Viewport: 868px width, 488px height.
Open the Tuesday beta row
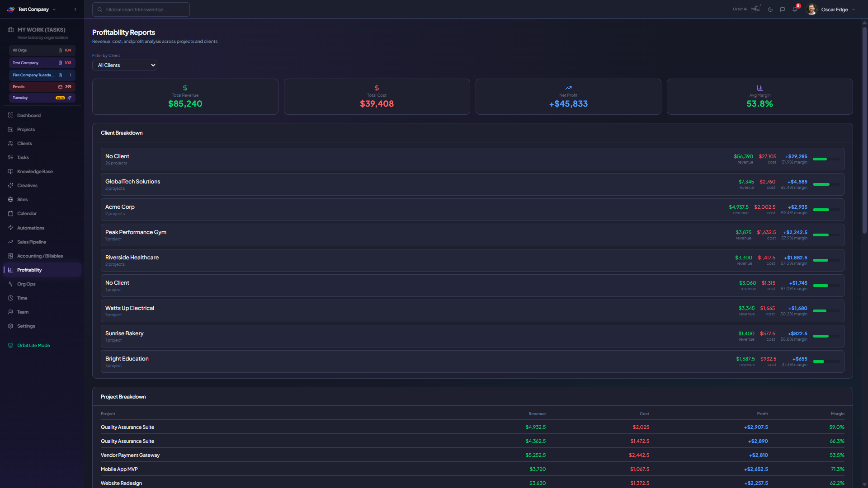pyautogui.click(x=42, y=98)
